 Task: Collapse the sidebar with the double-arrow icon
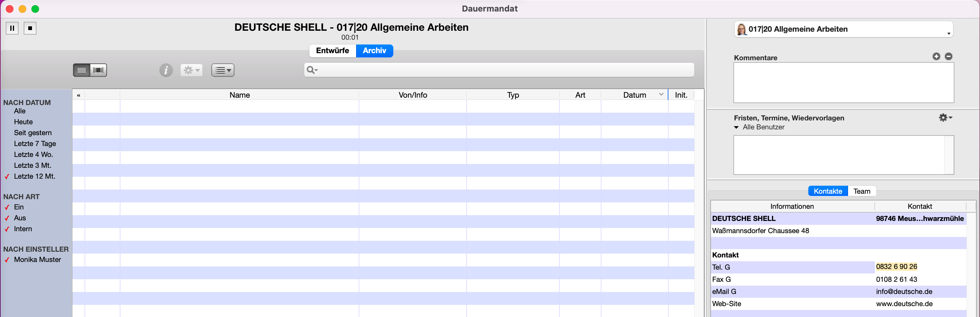point(79,95)
